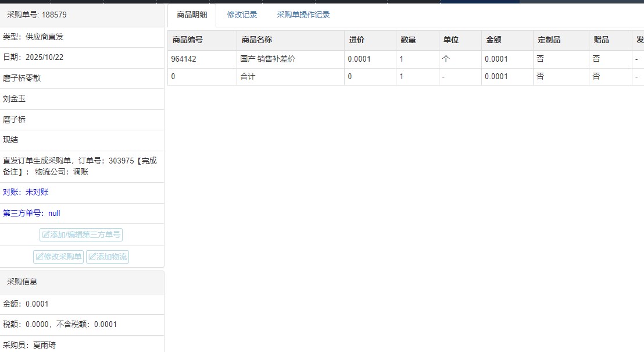The width and height of the screenshot is (644, 352).
Task: Click the 数量 column header
Action: [408, 40]
